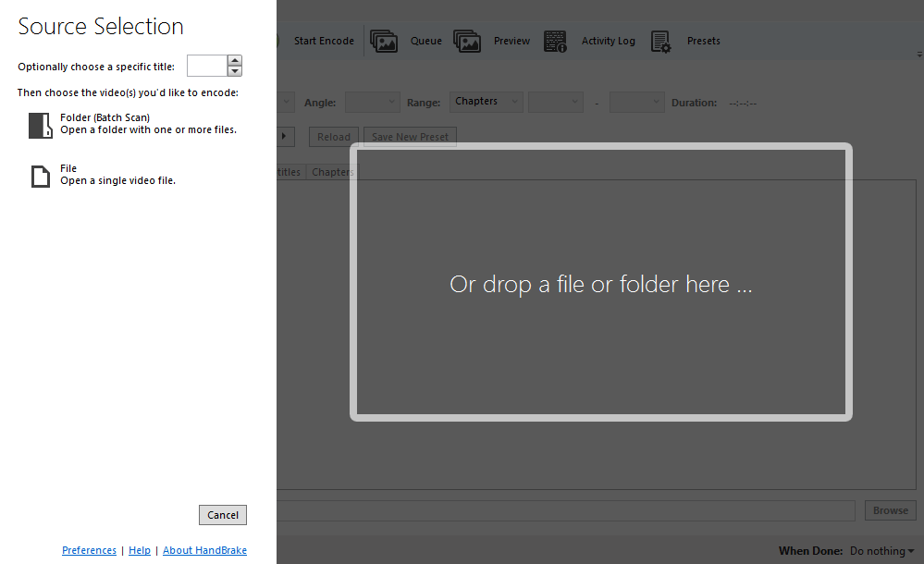Image resolution: width=924 pixels, height=564 pixels.
Task: Open the Preferences link
Action: coord(89,550)
